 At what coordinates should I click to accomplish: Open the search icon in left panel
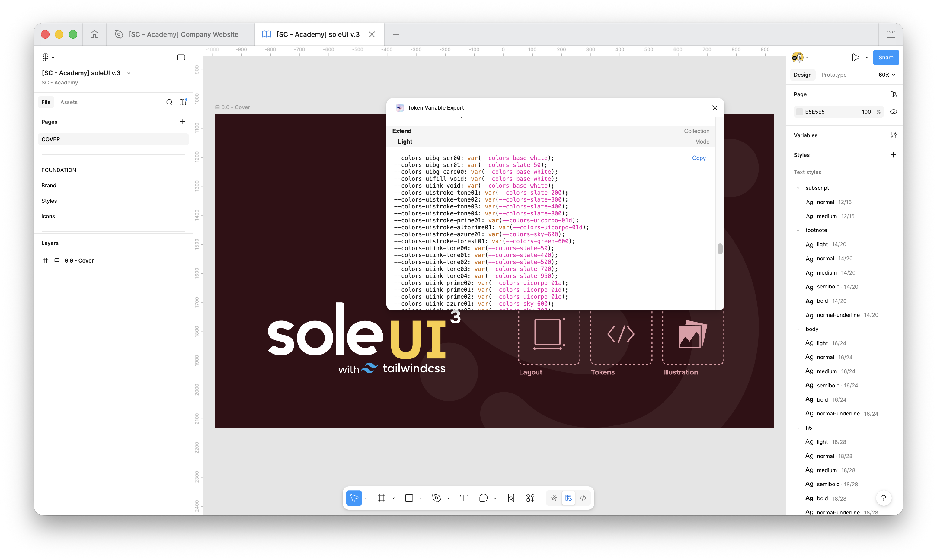[x=170, y=102]
